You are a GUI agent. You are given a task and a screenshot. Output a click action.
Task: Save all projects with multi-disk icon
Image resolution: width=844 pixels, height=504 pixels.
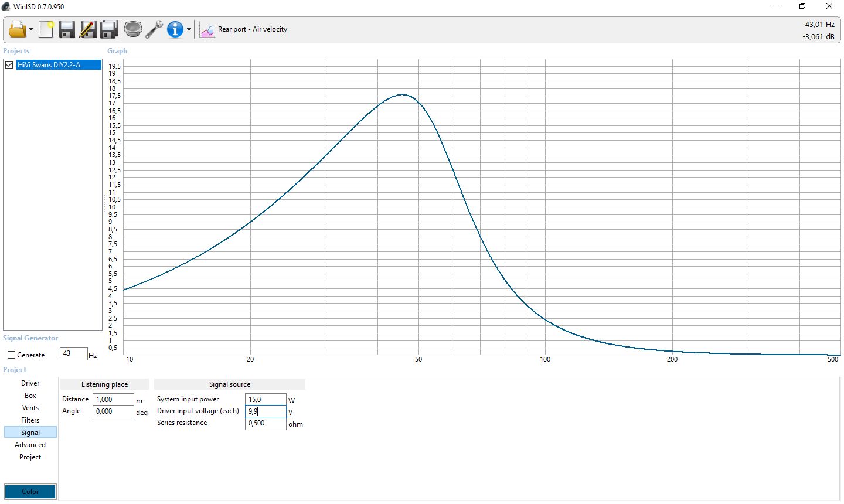[109, 29]
